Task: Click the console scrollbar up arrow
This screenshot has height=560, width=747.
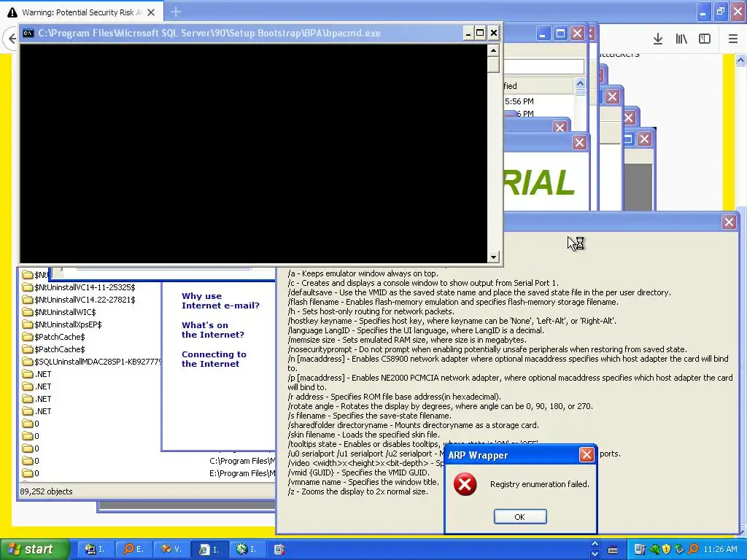Action: (493, 50)
